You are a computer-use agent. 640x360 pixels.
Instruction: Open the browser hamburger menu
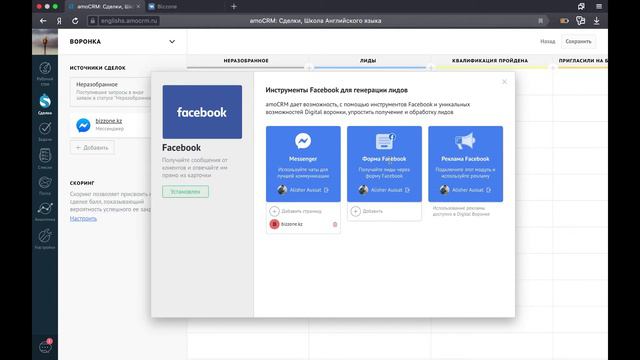(x=599, y=7)
